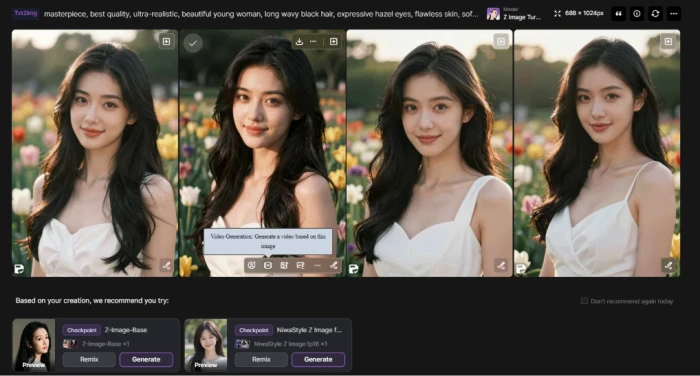Open the third generated portrait image
Viewport: 700px width, 376px height.
click(x=429, y=153)
